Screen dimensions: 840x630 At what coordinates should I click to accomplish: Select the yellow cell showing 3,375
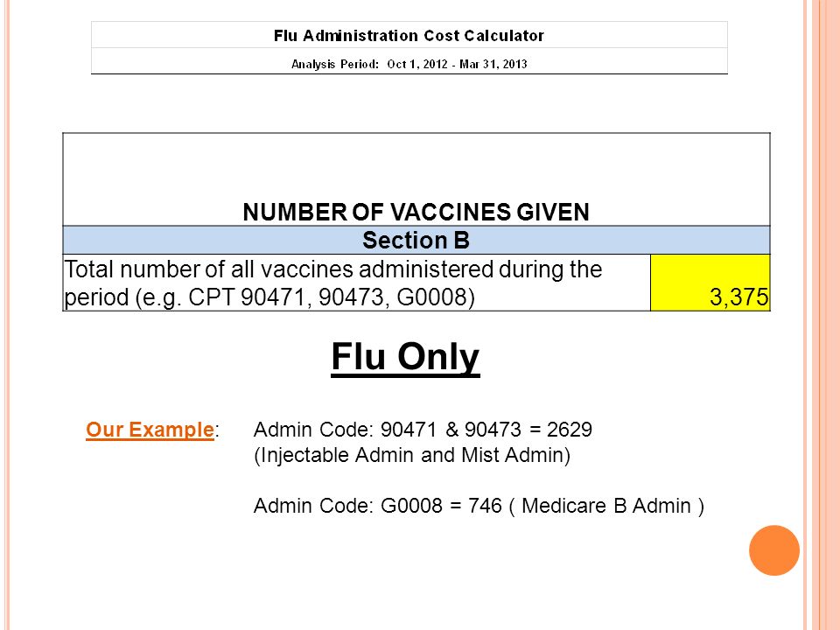pyautogui.click(x=710, y=283)
